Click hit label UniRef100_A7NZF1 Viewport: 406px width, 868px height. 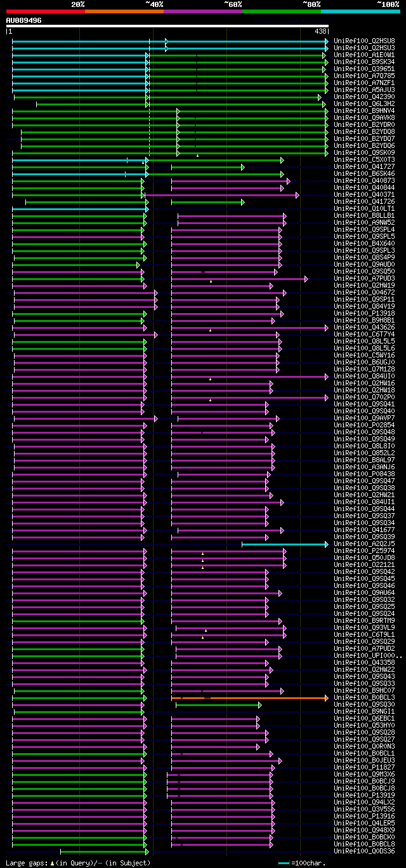(364, 83)
